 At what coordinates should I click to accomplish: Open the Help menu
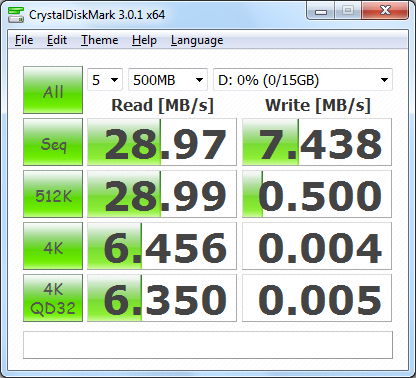[144, 40]
